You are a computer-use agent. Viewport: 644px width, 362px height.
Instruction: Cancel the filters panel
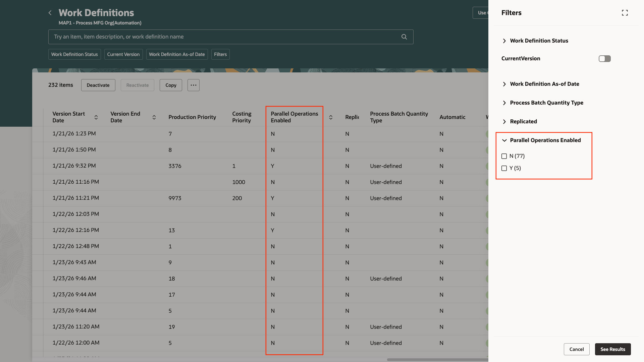(x=576, y=349)
